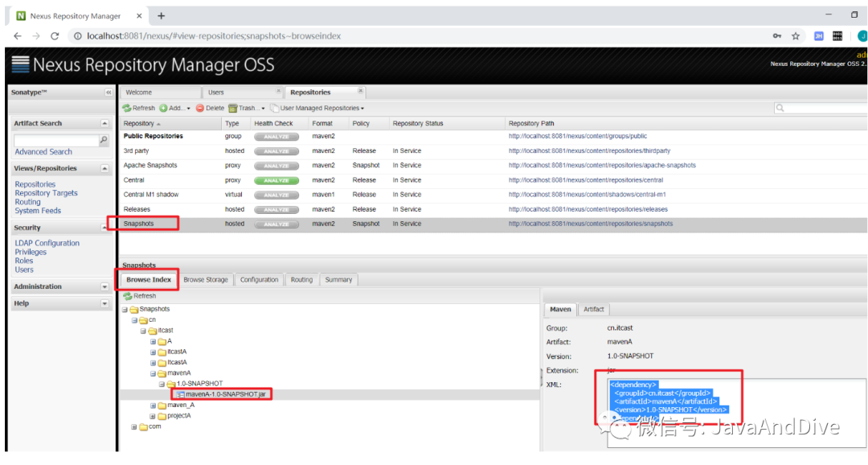
Task: Focus the Artifact Search input field
Action: pos(56,140)
